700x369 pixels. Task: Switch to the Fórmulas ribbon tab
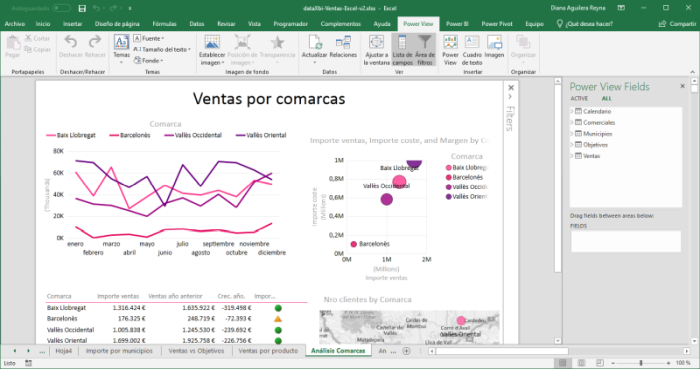[x=164, y=24]
